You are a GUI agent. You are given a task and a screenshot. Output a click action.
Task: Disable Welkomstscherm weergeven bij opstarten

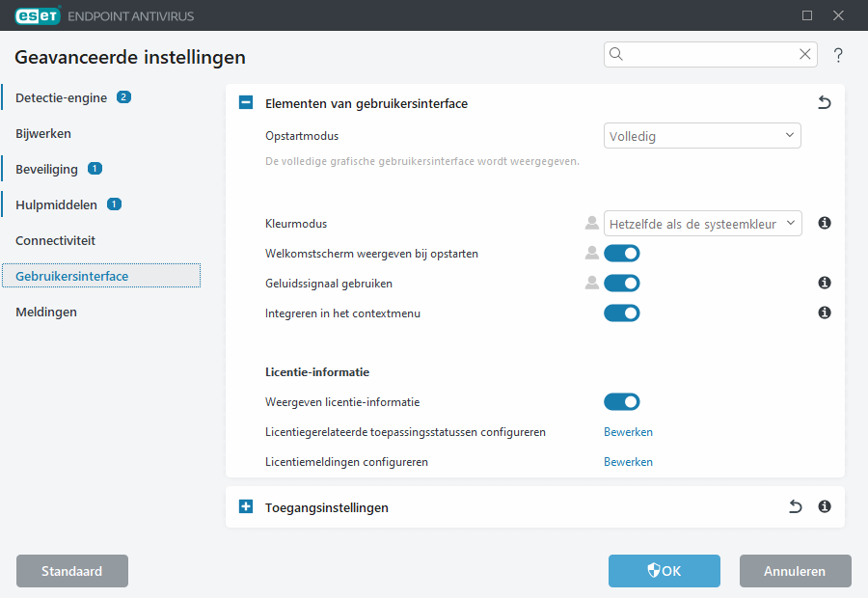pyautogui.click(x=621, y=253)
